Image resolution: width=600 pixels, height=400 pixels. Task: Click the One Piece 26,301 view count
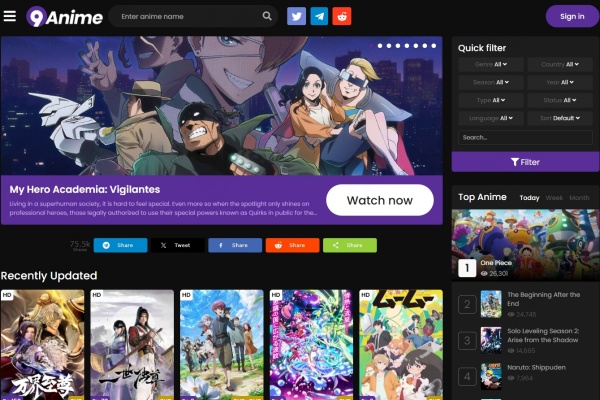(494, 273)
